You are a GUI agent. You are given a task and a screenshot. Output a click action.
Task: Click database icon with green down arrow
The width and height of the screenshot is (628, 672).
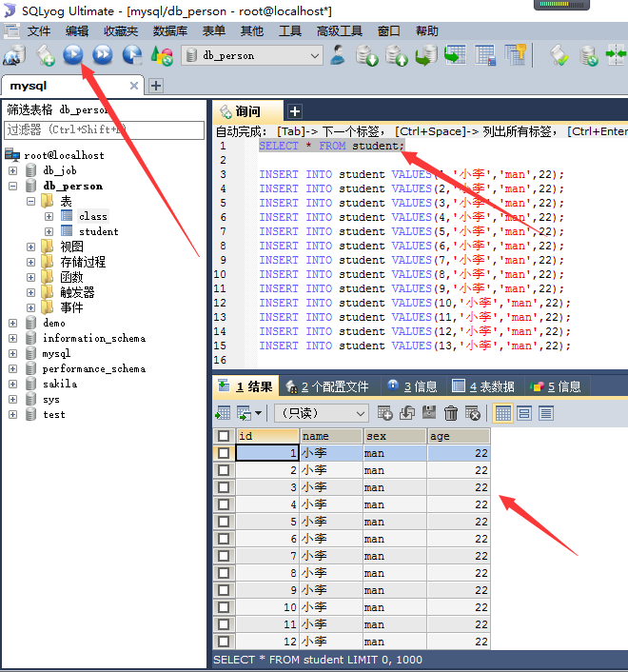(x=367, y=55)
